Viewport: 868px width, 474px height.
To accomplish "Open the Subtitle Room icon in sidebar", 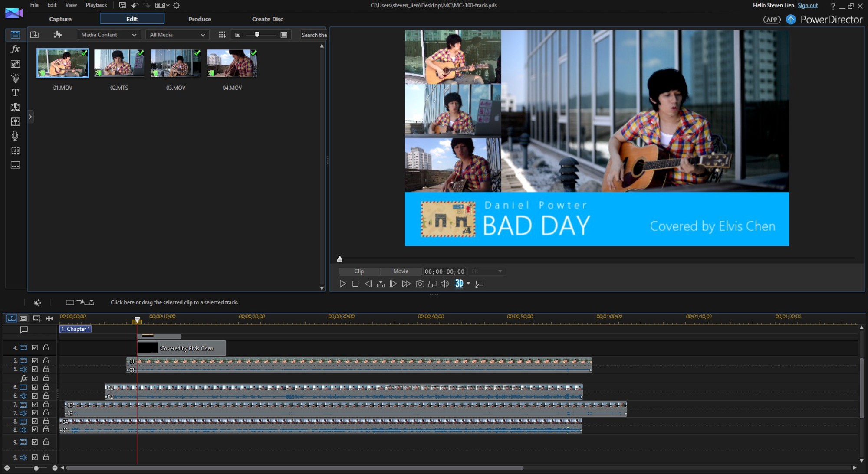I will (x=15, y=165).
